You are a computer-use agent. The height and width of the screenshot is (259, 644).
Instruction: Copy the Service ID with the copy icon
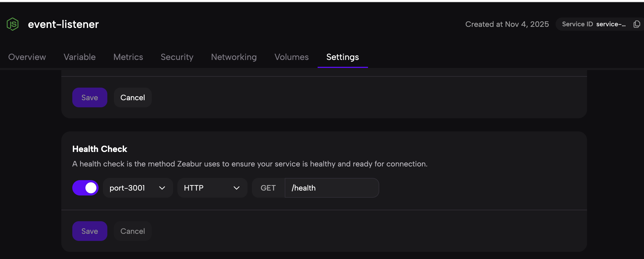click(x=637, y=24)
